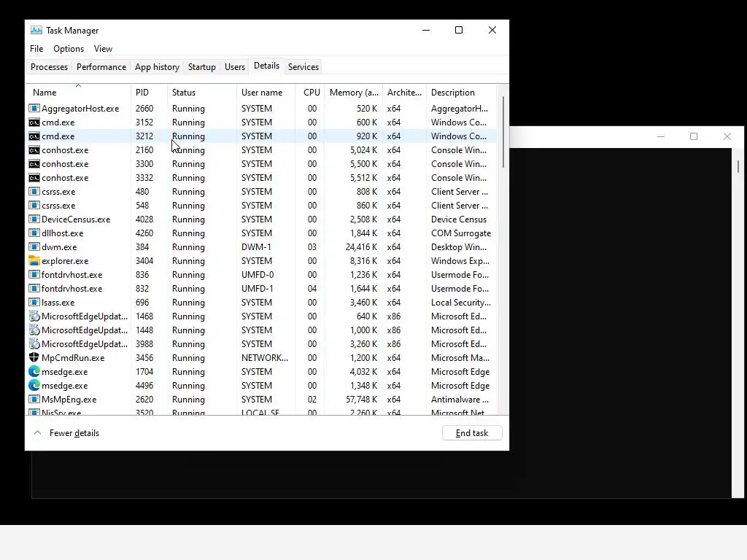The image size is (747, 560).
Task: Minimize the background console window
Action: click(x=661, y=136)
